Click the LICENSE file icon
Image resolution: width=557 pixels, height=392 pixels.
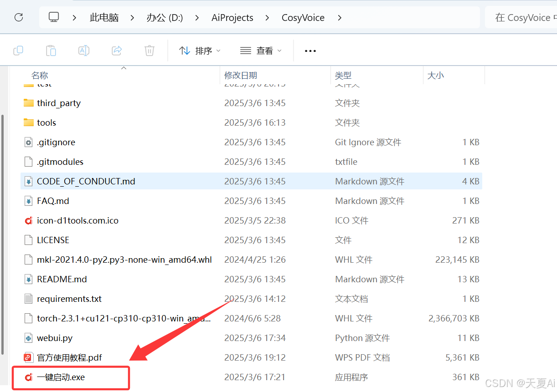click(29, 240)
